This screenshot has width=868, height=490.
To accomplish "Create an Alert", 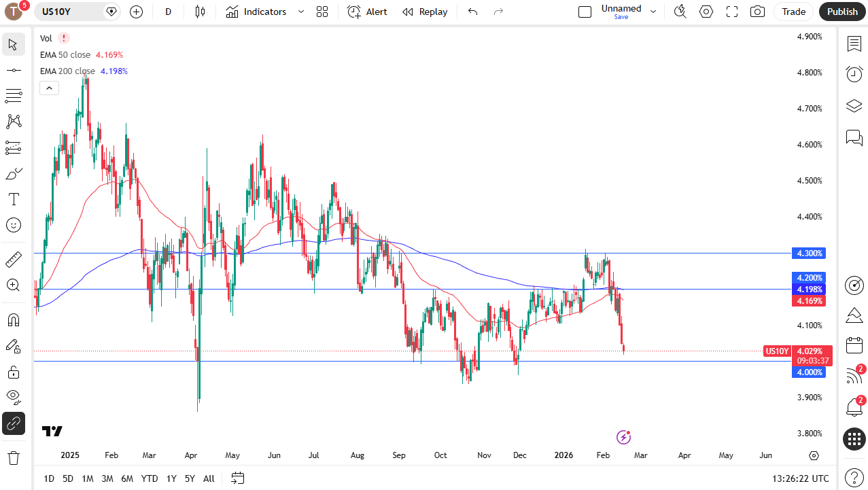I will point(367,12).
